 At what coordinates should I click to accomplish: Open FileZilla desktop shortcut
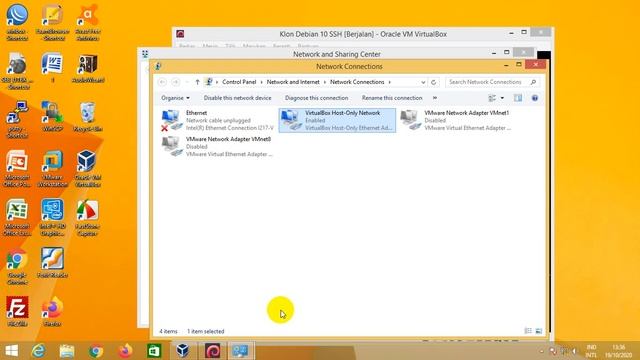(x=17, y=311)
